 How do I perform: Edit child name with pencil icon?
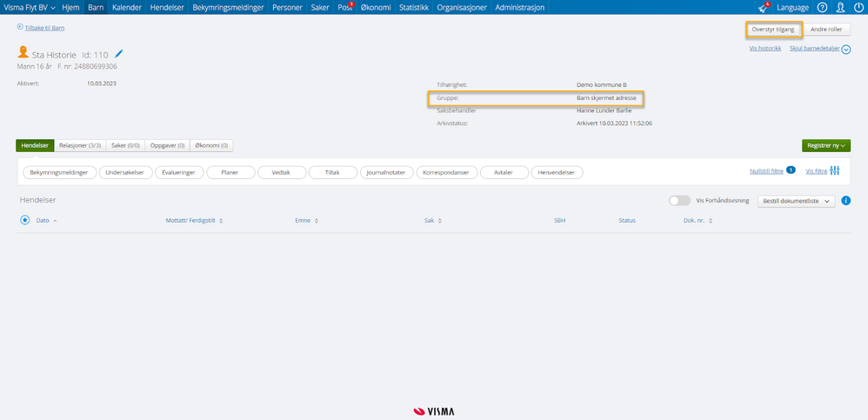(118, 54)
